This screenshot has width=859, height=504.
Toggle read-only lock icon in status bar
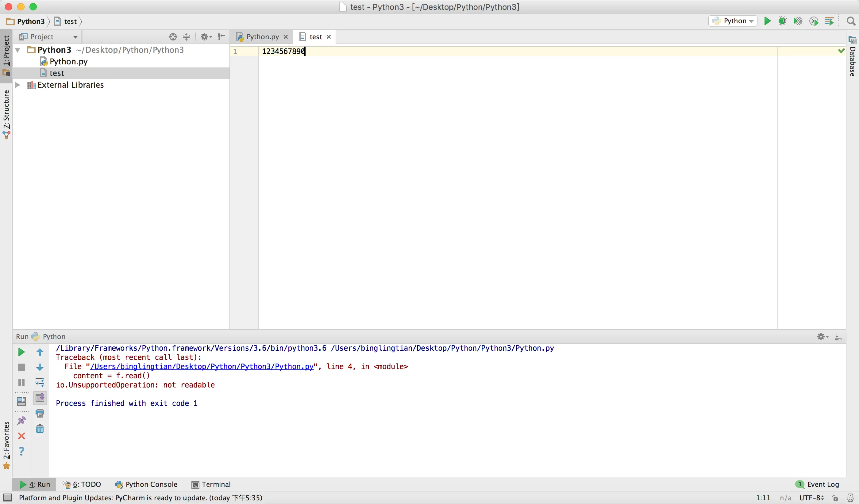coord(835,498)
